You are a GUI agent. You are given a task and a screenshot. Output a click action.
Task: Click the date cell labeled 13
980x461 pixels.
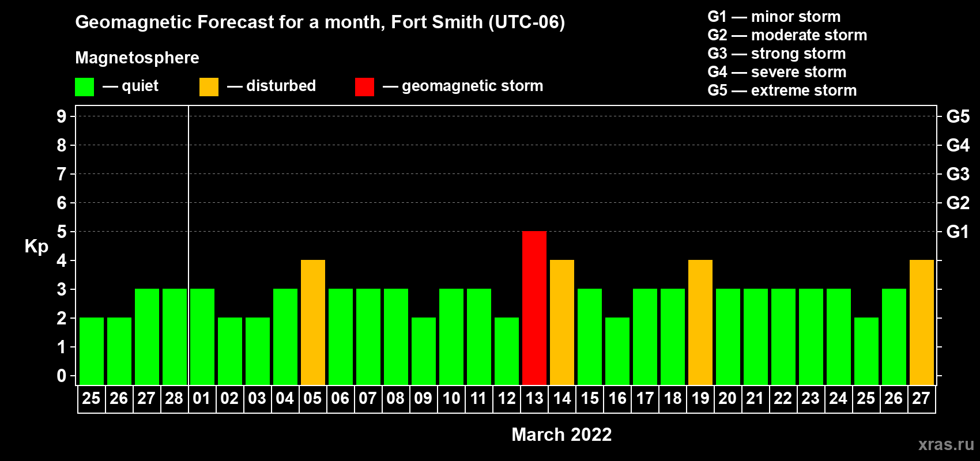point(534,399)
